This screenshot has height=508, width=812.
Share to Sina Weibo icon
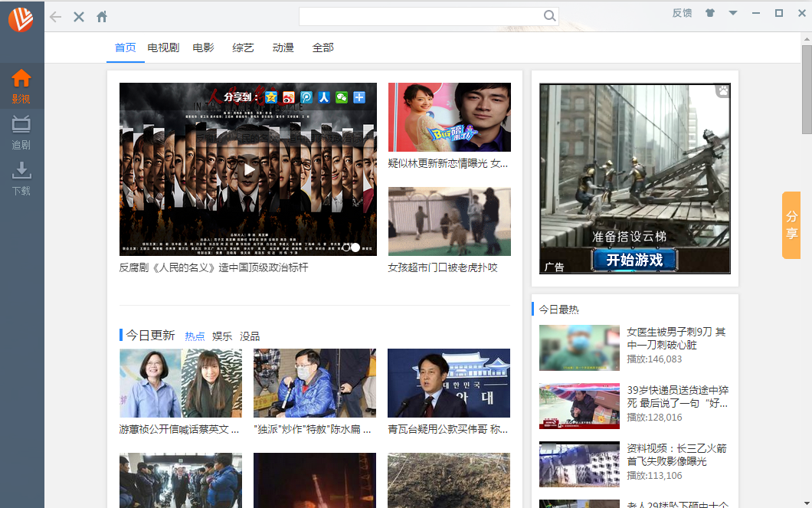(289, 97)
